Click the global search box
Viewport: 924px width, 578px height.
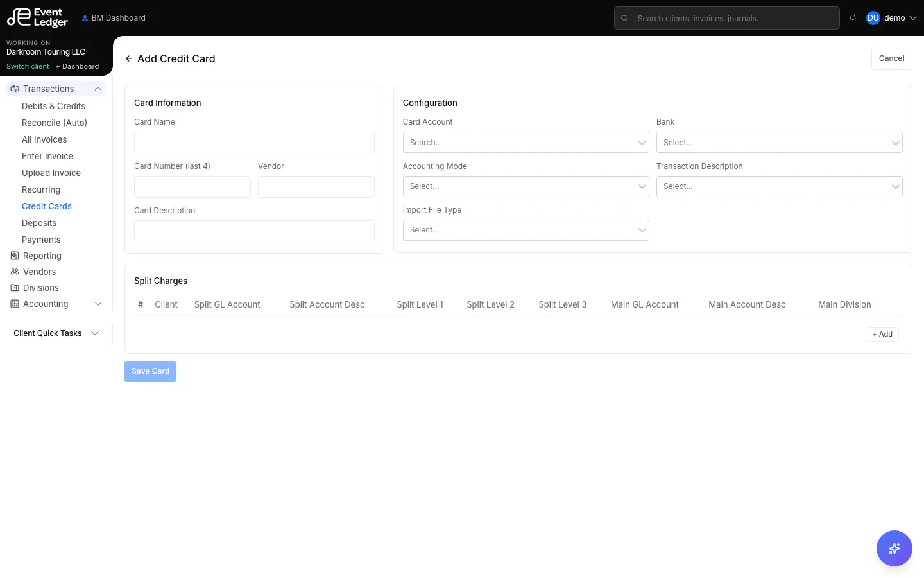(727, 18)
